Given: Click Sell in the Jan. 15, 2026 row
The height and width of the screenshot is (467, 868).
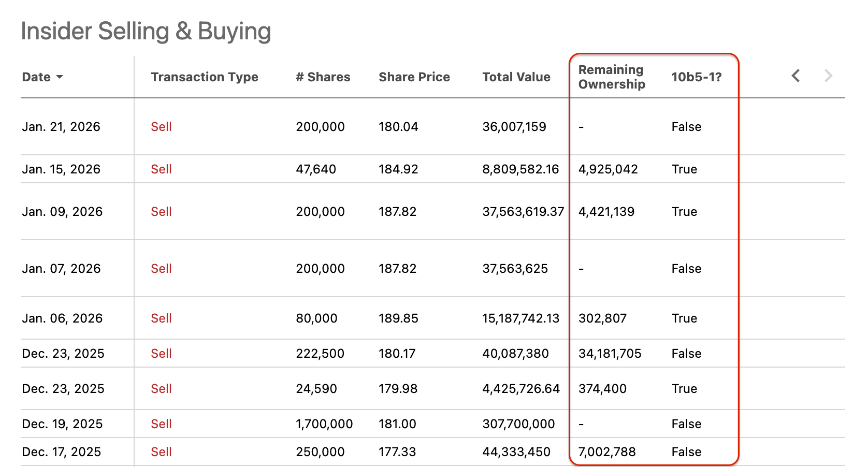Looking at the screenshot, I should [x=161, y=169].
